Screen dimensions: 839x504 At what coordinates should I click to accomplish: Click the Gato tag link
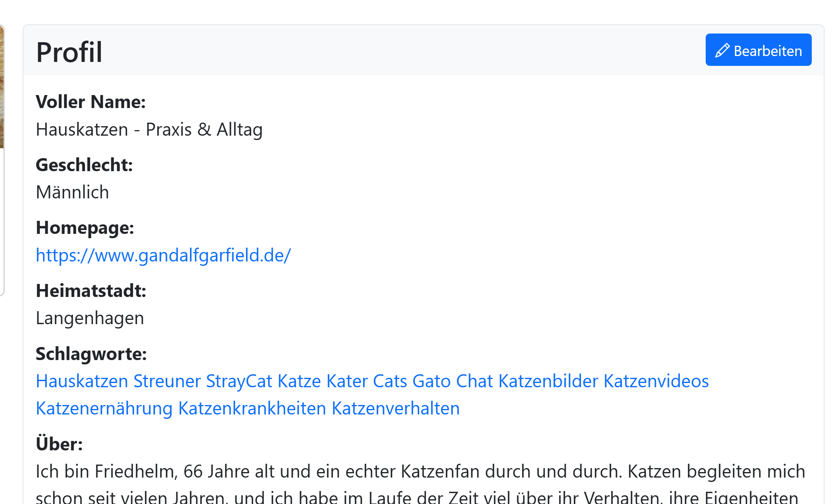pyautogui.click(x=432, y=381)
